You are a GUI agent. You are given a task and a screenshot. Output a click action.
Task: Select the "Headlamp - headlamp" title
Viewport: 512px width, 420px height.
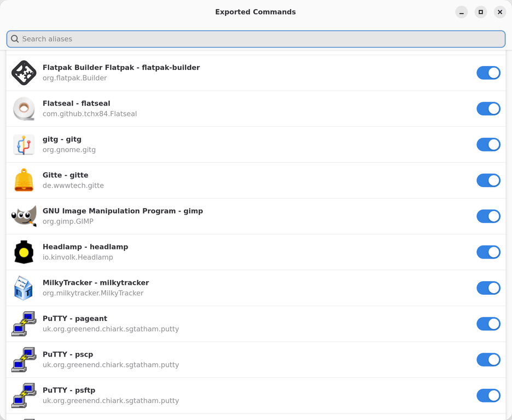[85, 247]
